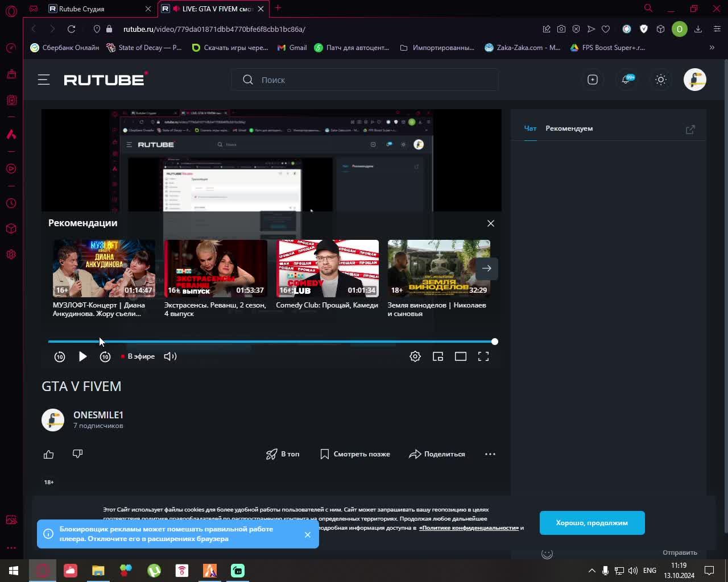
Task: Click the video progress bar handle
Action: pyautogui.click(x=495, y=342)
